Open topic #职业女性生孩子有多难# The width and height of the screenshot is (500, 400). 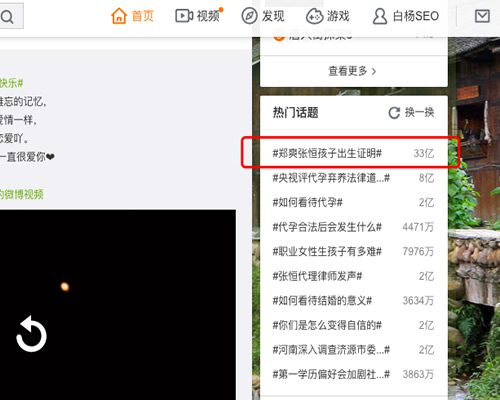(327, 251)
